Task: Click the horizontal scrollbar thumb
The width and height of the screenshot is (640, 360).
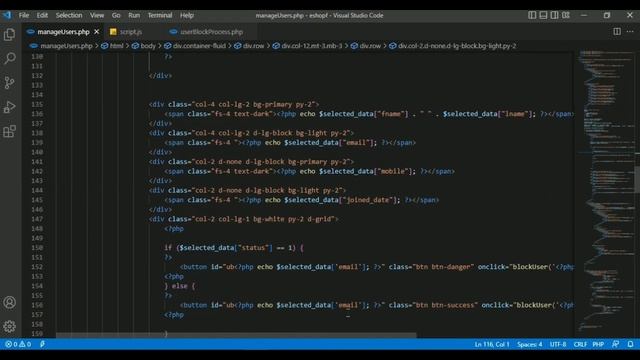Action: pyautogui.click(x=236, y=336)
